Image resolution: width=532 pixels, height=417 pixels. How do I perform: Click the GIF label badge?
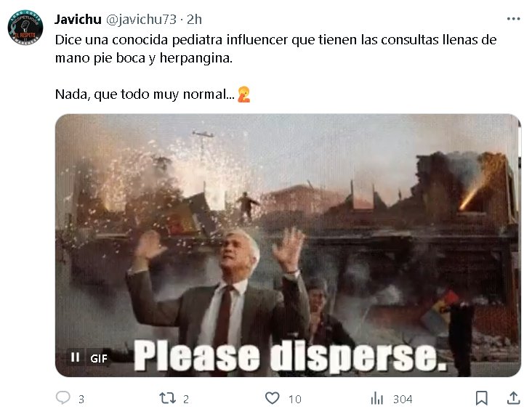pos(99,358)
